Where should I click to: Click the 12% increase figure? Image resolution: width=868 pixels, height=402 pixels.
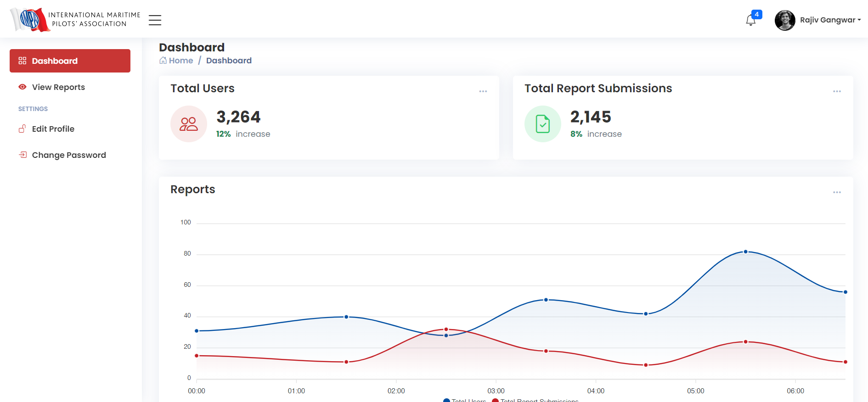(224, 134)
